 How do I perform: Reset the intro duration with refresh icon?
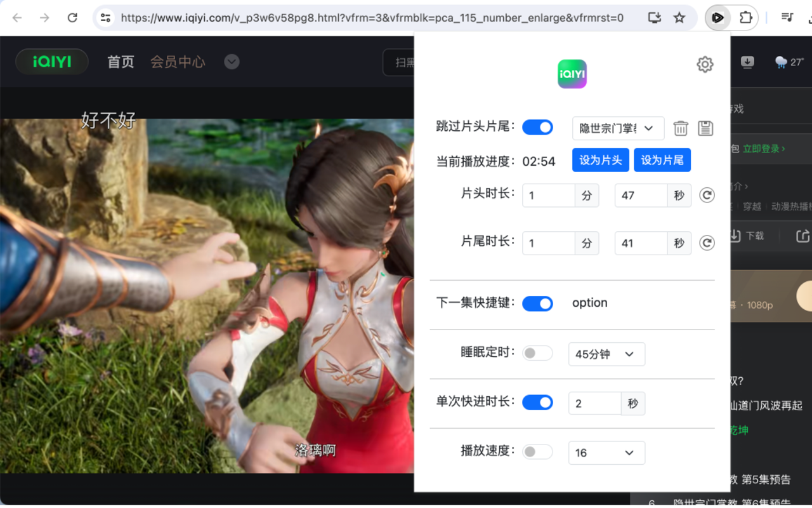(707, 195)
